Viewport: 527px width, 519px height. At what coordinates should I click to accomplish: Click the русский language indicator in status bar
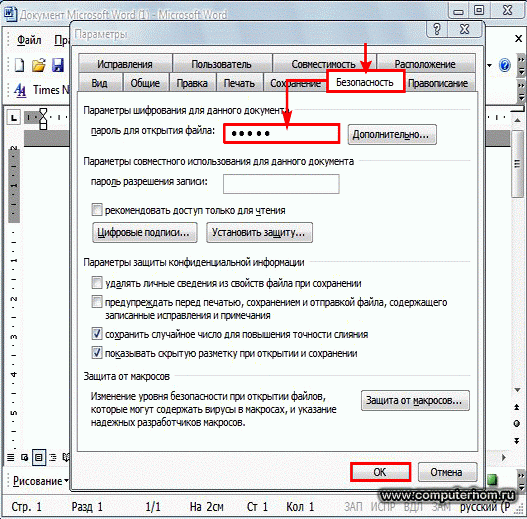[x=485, y=507]
